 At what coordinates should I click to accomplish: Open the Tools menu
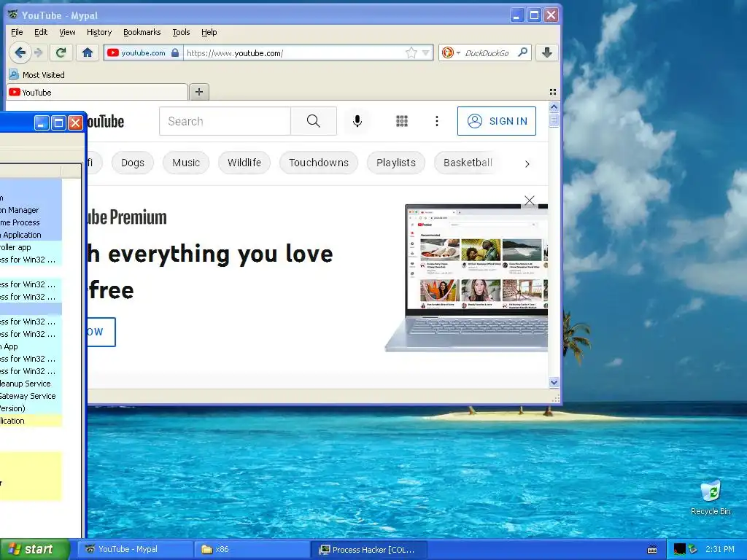coord(181,32)
